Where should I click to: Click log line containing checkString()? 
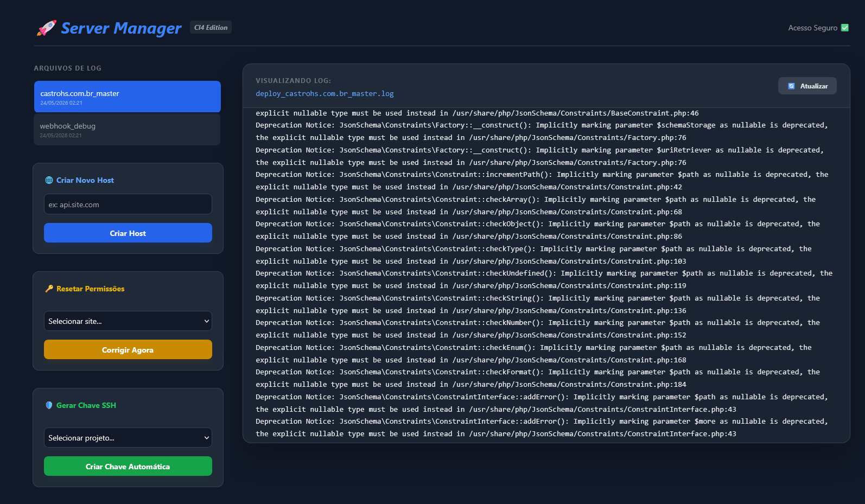point(538,298)
